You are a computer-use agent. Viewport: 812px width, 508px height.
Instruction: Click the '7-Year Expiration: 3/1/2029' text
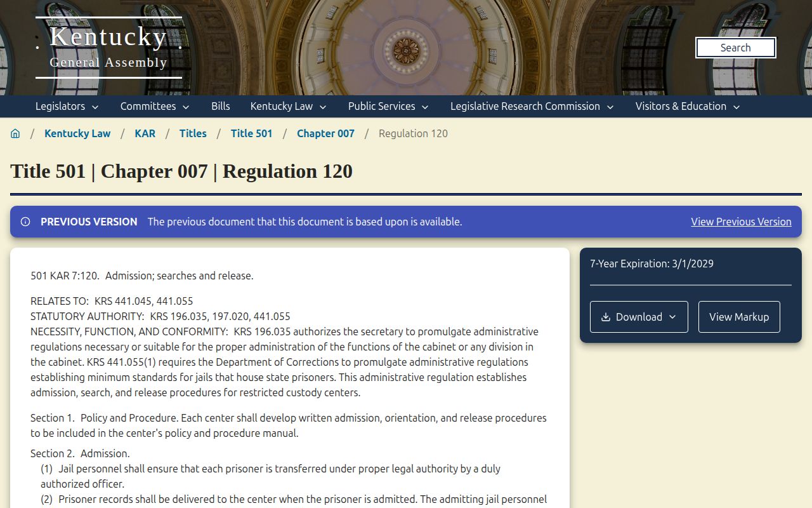652,264
